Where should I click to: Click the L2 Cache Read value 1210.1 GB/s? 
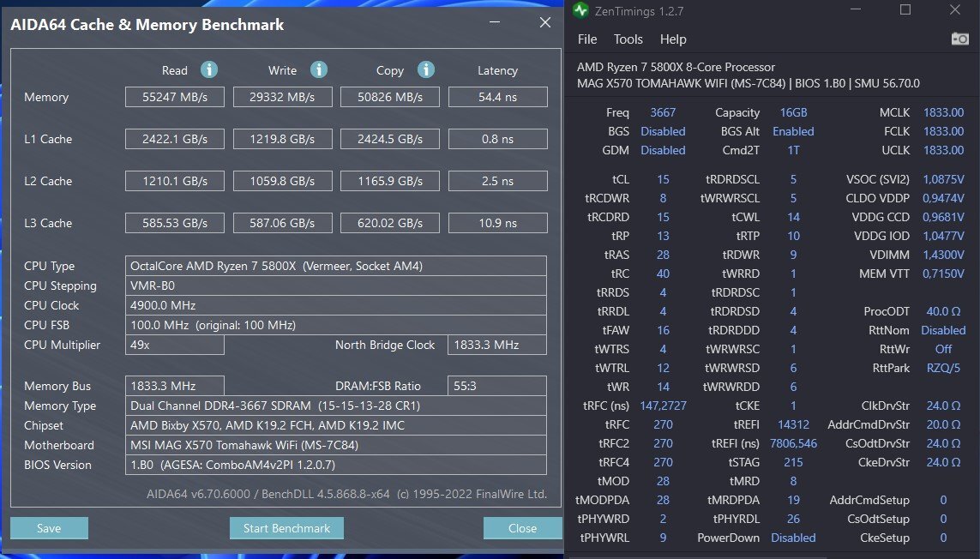click(174, 181)
